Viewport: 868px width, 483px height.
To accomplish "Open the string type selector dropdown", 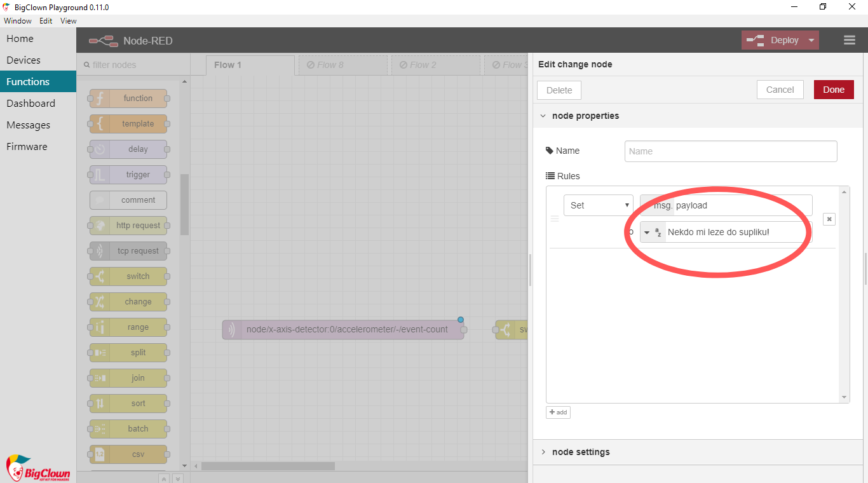I will [x=653, y=232].
